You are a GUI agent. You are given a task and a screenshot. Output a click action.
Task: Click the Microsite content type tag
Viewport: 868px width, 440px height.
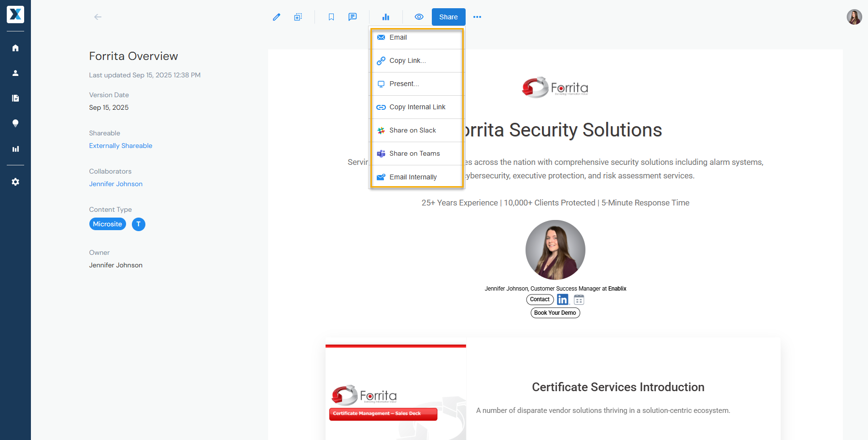108,224
